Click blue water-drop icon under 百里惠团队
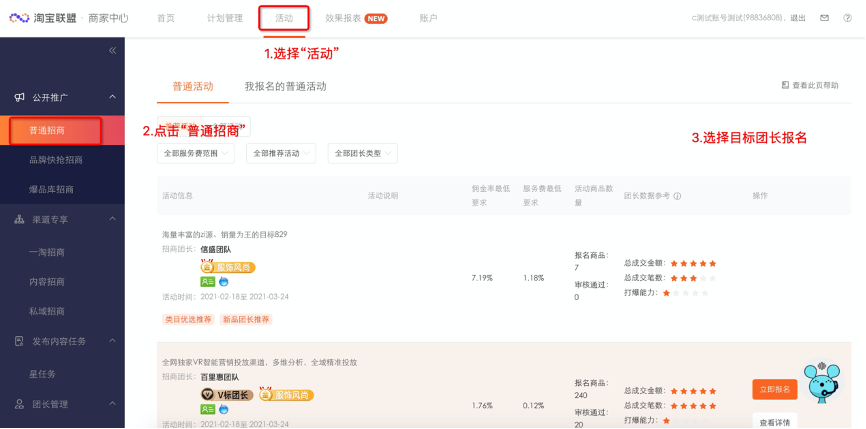Viewport: 866px width, 429px height. [224, 409]
